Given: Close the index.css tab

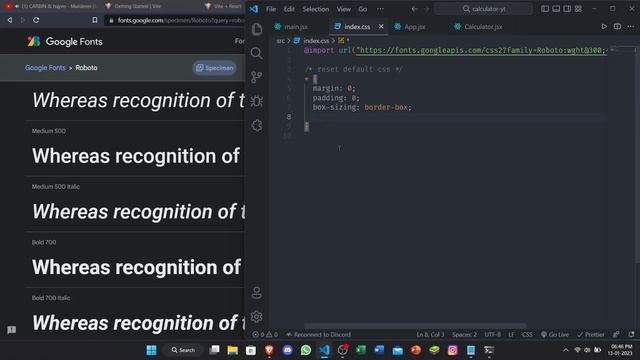Looking at the screenshot, I should coord(381,27).
